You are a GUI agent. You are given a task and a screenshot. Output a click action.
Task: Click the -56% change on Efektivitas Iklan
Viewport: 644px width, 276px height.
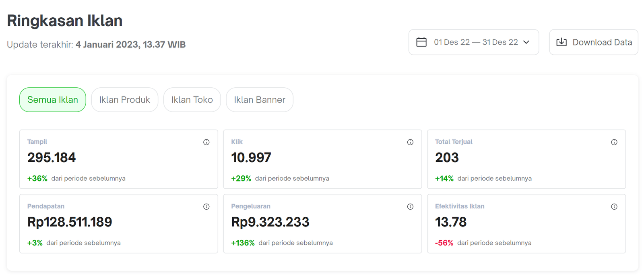coord(444,243)
